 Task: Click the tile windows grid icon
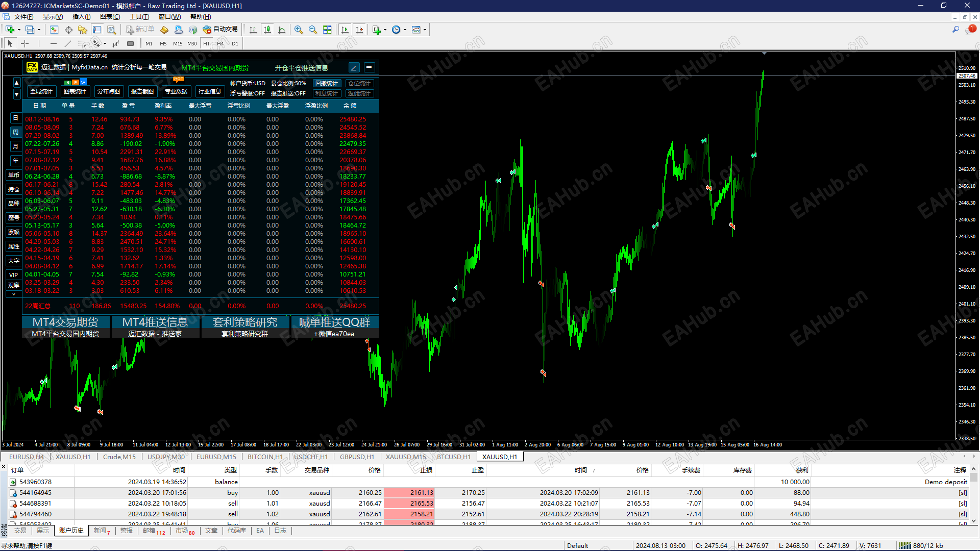(327, 30)
